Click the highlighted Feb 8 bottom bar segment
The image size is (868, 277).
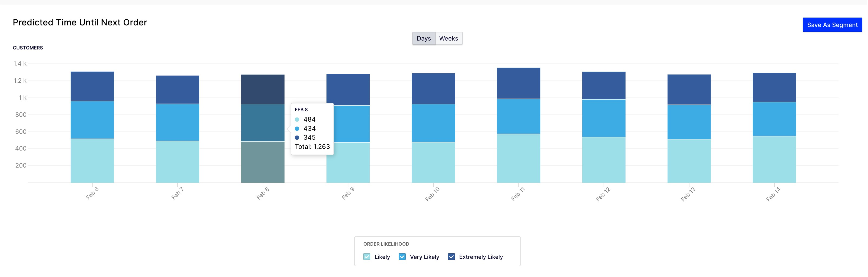tap(263, 162)
